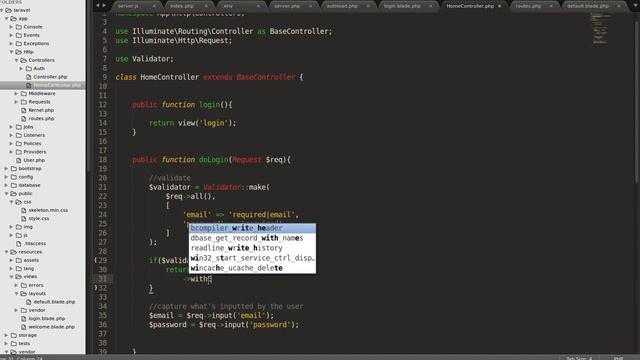The image size is (640, 360).
Task: Expand the Auth folder arrow
Action: 21,69
